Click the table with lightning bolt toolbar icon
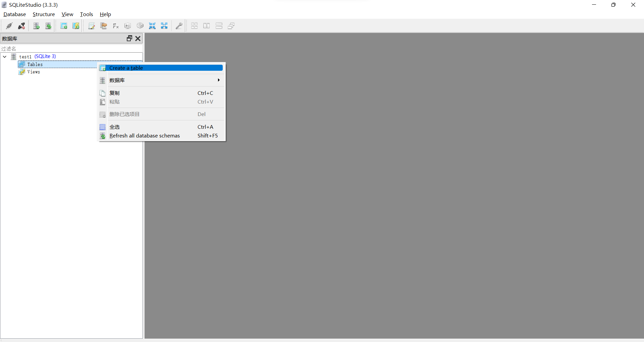Image resolution: width=644 pixels, height=342 pixels. click(76, 26)
